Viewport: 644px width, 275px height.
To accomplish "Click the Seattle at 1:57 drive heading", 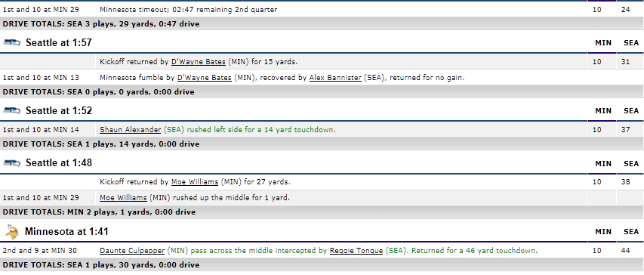I will click(59, 42).
